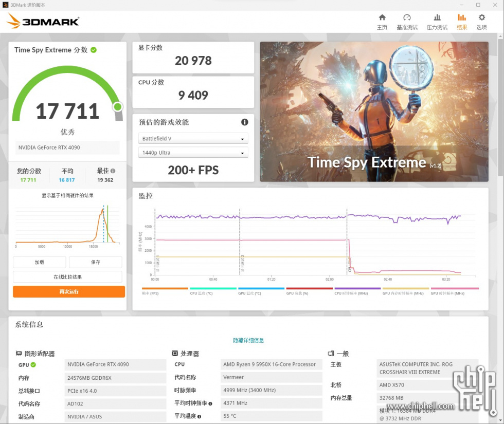Click the 主板 value ROG CROSSHAIR VIII EXTREME
Image resolution: width=504 pixels, height=424 pixels.
click(427, 368)
